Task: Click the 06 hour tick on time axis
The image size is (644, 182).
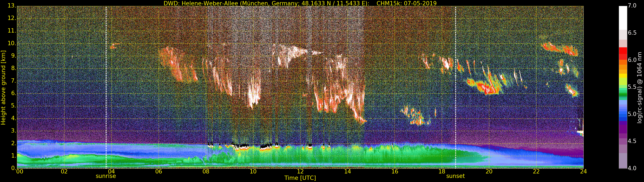Action: 158,172
